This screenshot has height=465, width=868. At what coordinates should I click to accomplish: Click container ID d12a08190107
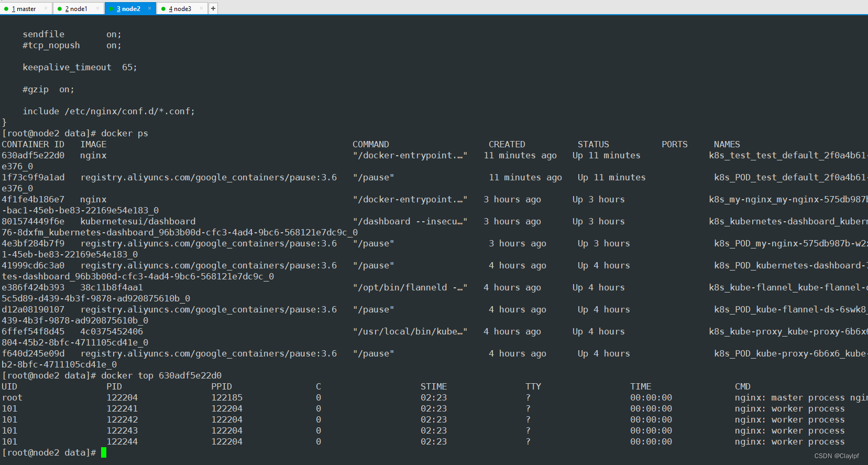click(33, 309)
